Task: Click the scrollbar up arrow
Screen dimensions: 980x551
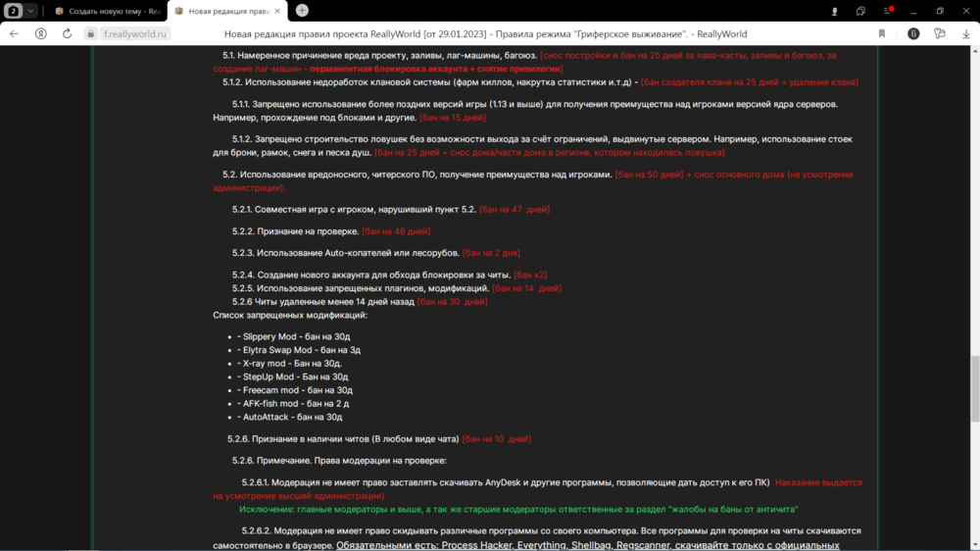Action: tap(975, 50)
